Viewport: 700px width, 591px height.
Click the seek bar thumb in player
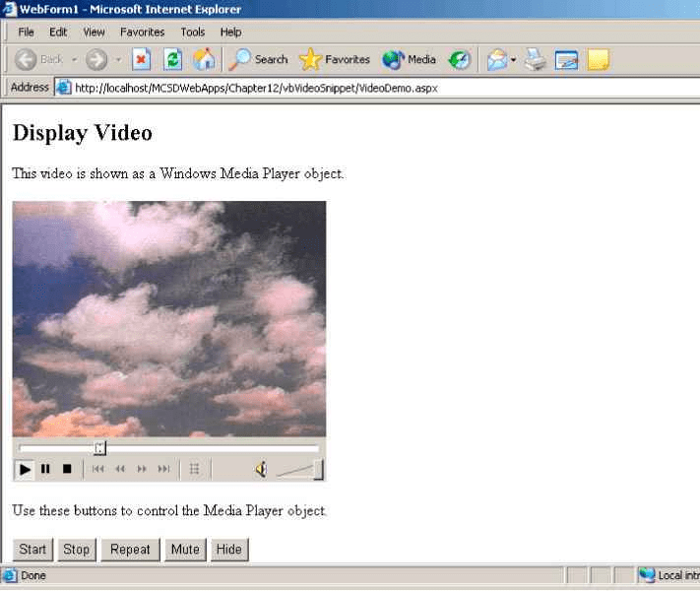tap(100, 448)
